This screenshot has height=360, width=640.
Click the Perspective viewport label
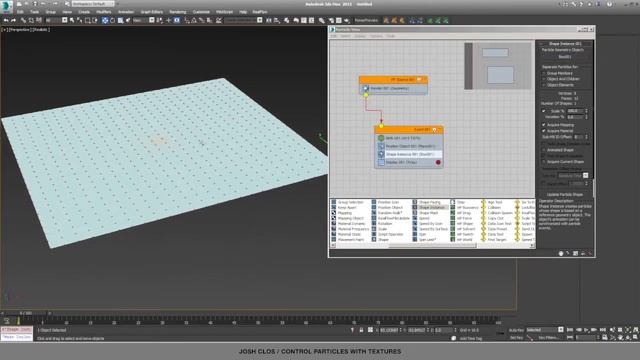click(20, 30)
